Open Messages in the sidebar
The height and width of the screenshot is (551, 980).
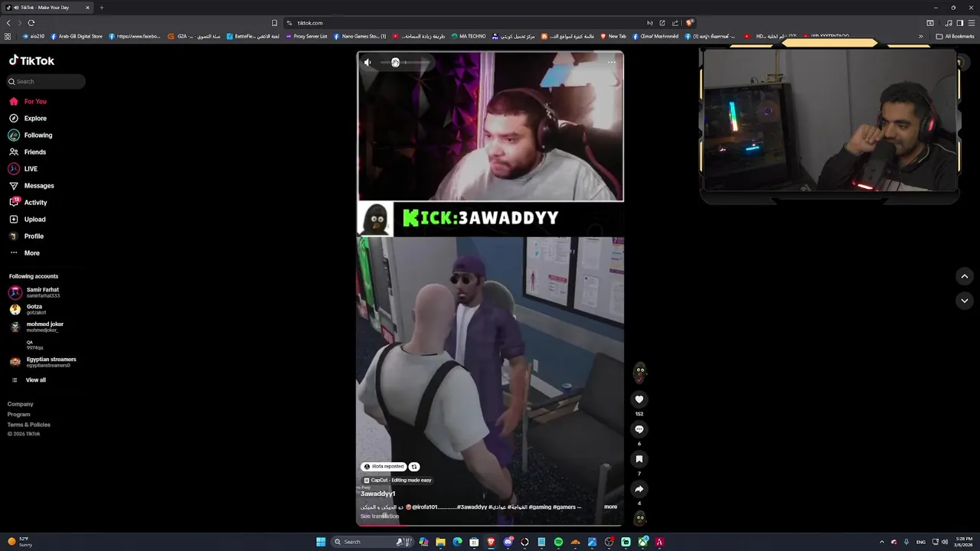coord(31,185)
